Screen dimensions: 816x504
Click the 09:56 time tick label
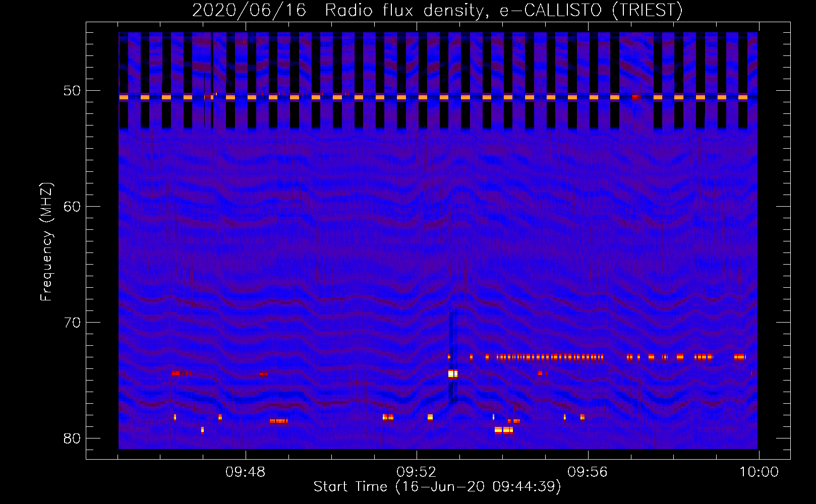click(x=588, y=472)
